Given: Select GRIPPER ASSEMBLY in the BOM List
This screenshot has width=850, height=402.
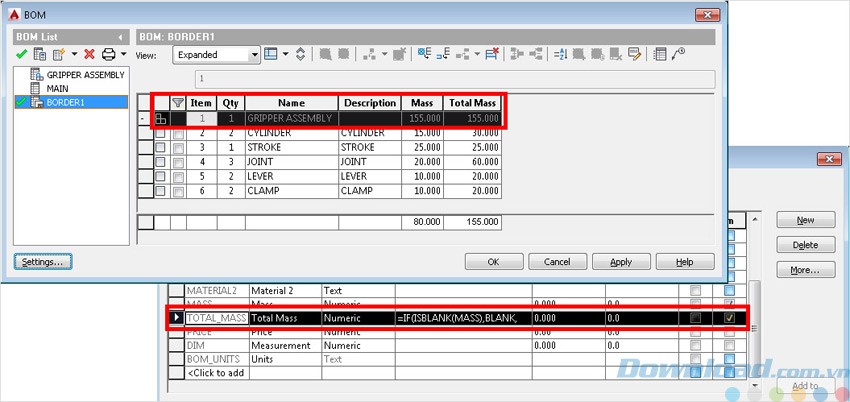Looking at the screenshot, I should [x=84, y=75].
